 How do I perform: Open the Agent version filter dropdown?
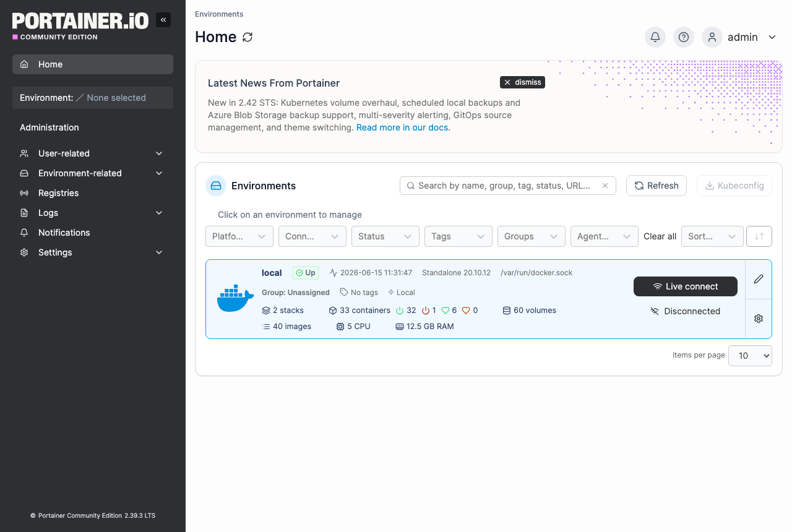click(605, 236)
